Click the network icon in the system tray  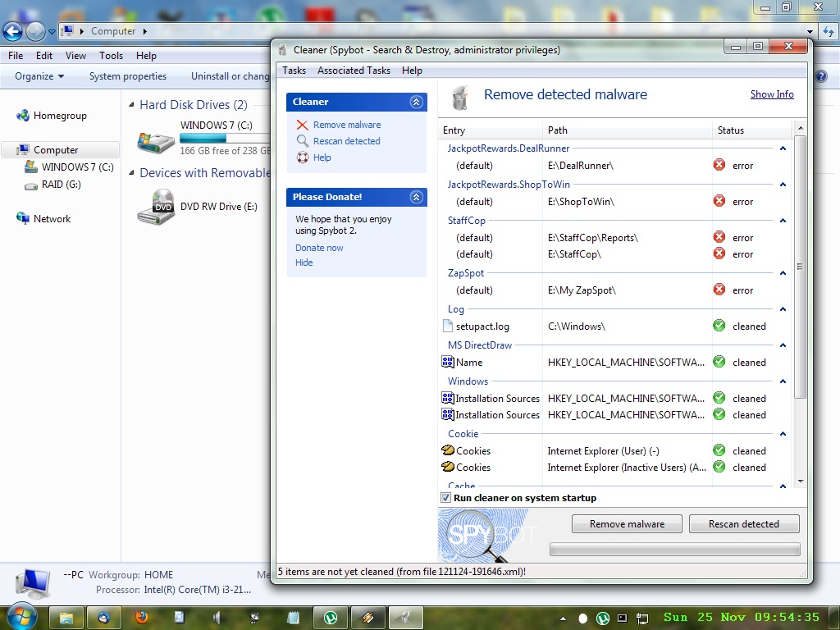pyautogui.click(x=641, y=619)
